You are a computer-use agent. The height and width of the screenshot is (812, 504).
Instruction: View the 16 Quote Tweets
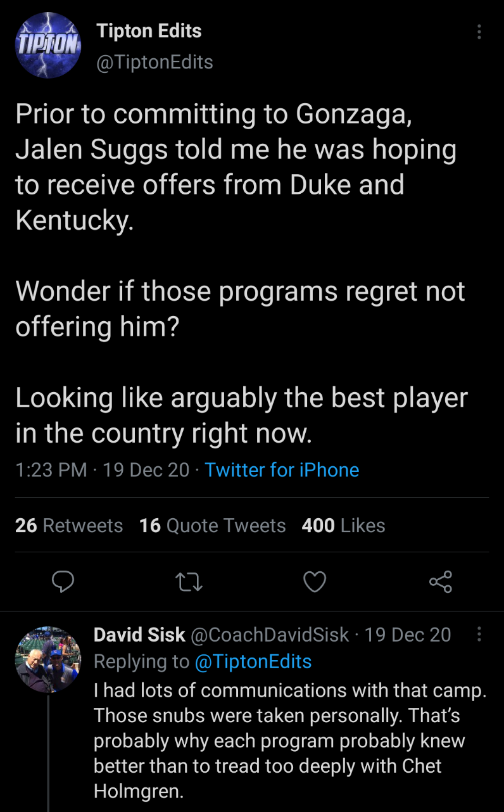click(213, 526)
